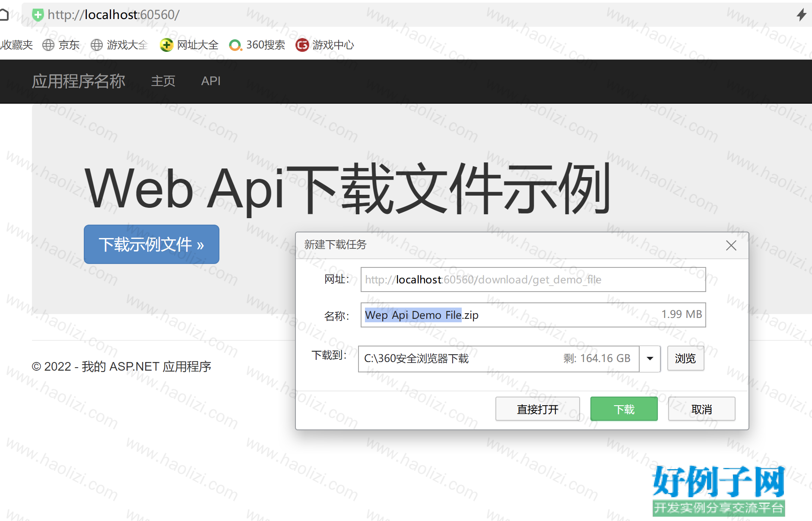The height and width of the screenshot is (521, 812).
Task: Open the 网址大全 bookmark
Action: [x=189, y=45]
